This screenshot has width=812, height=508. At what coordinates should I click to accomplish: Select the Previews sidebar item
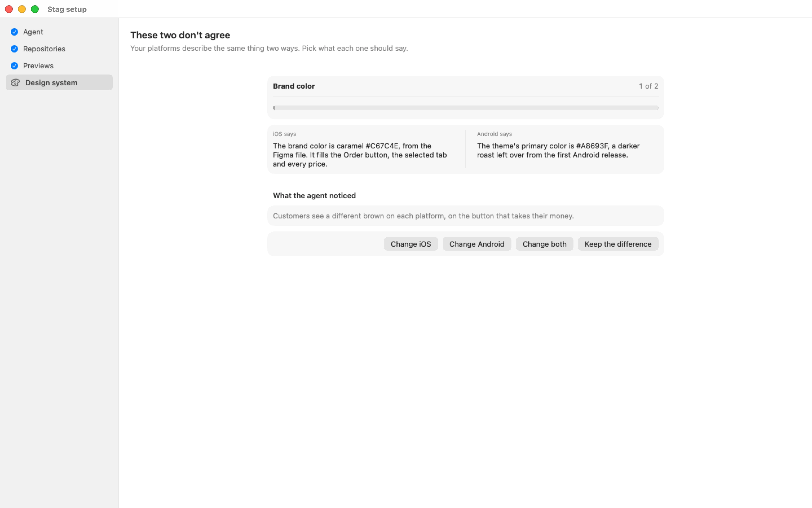pyautogui.click(x=59, y=66)
